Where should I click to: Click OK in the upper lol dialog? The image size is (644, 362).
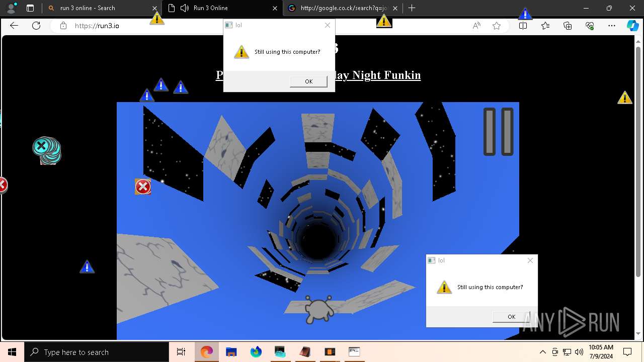click(308, 81)
